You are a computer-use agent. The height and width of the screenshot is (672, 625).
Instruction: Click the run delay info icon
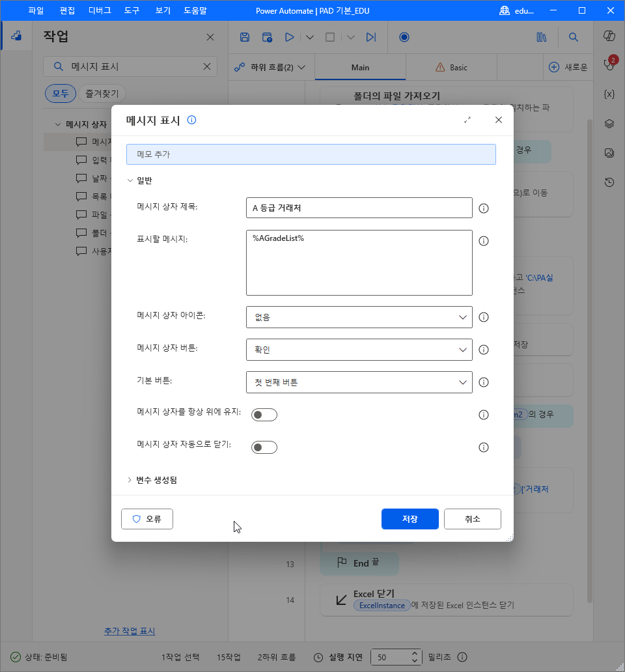[x=462, y=657]
